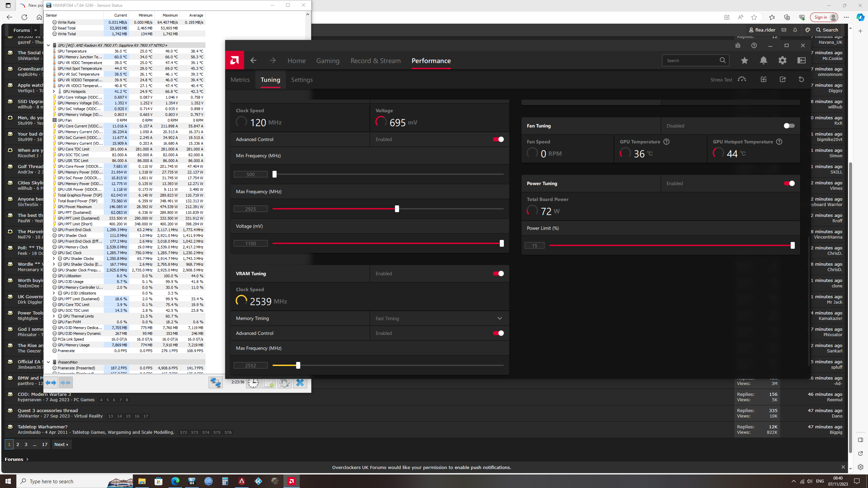Open HWiNFO remote network monitoring icon
The height and width of the screenshot is (488, 868).
(215, 383)
